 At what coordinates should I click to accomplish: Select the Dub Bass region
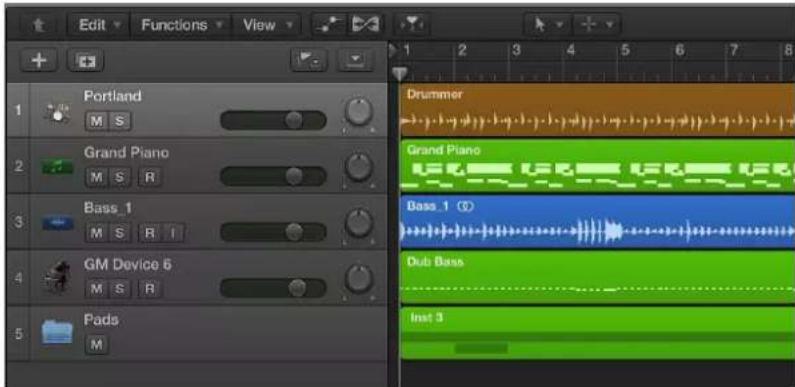[x=597, y=277]
